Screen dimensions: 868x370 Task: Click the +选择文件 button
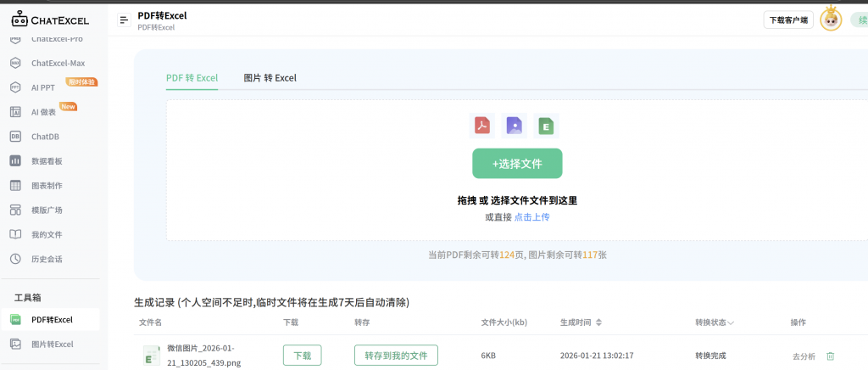(517, 164)
